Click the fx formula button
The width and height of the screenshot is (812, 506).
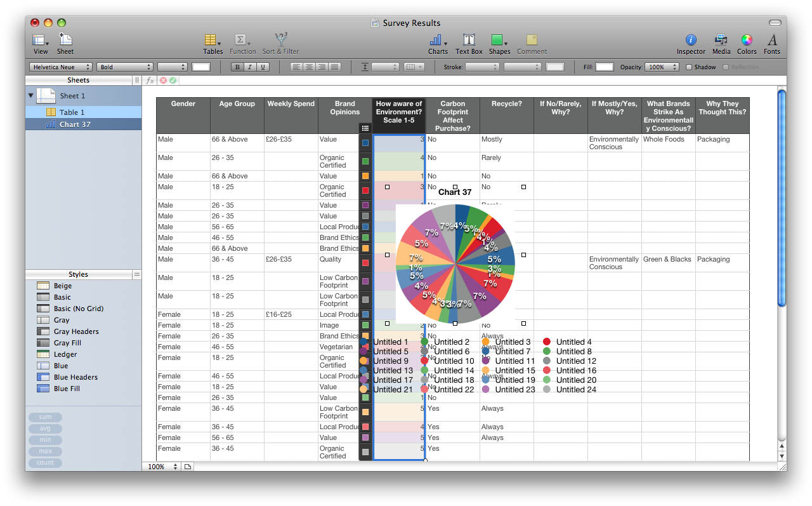[150, 81]
